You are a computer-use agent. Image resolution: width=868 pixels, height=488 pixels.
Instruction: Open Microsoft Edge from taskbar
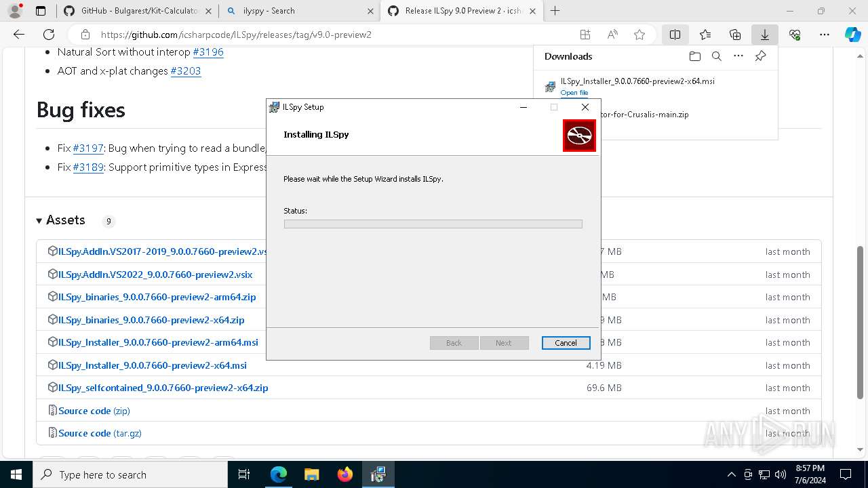click(x=279, y=474)
